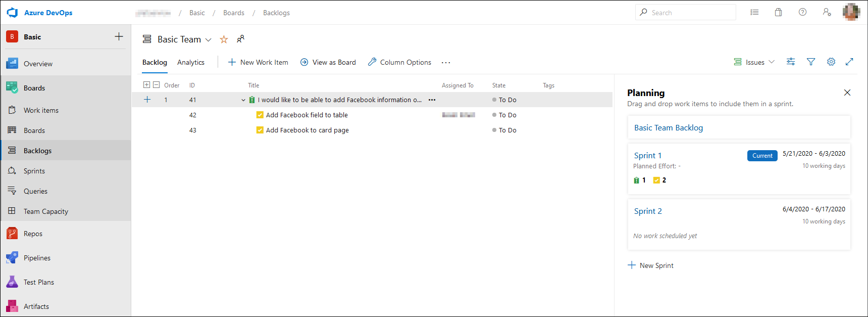The image size is (868, 317).
Task: Switch to the Backlog tab
Action: 155,62
